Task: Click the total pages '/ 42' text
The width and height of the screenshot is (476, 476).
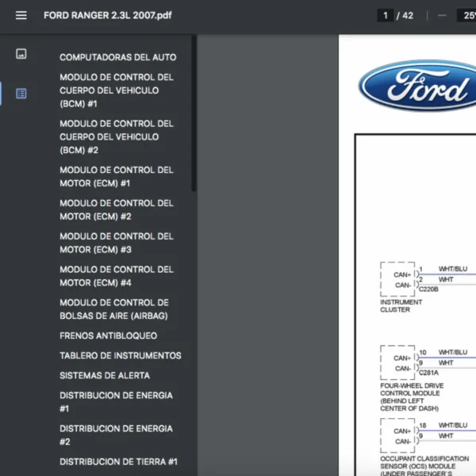Action: [x=405, y=16]
